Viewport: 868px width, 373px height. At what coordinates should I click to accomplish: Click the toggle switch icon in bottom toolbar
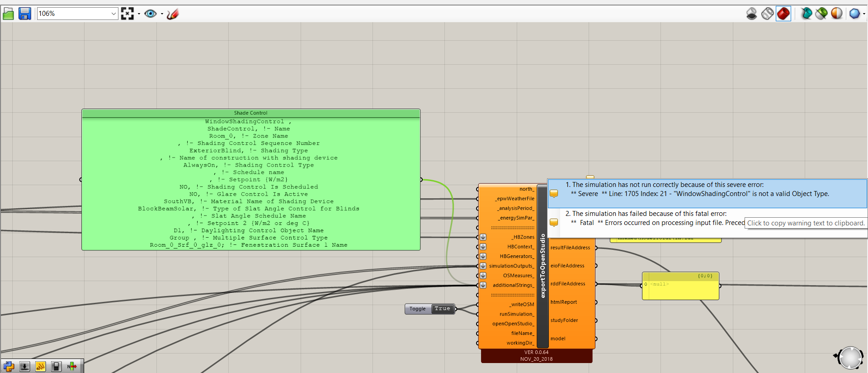(x=56, y=366)
